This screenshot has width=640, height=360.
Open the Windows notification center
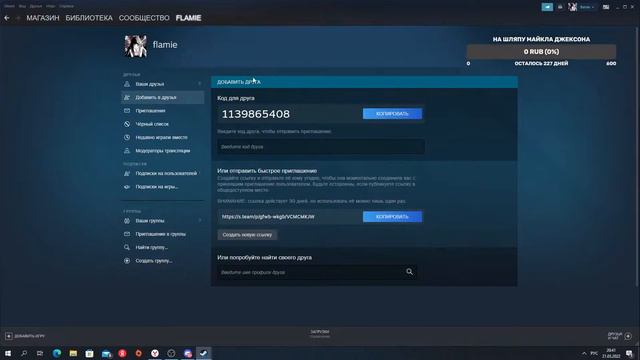(x=629, y=353)
